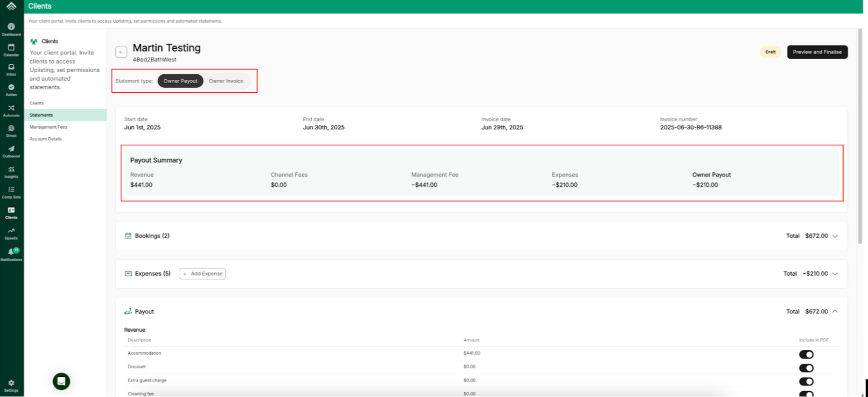Click the Payout section icon
868x397 pixels.
click(x=128, y=311)
